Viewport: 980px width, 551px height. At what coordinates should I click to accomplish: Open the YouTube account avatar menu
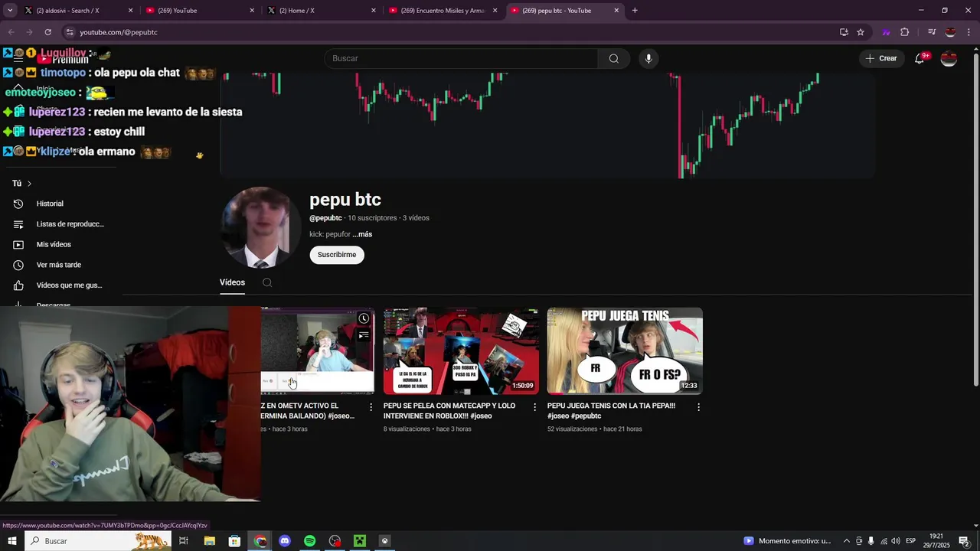click(949, 59)
